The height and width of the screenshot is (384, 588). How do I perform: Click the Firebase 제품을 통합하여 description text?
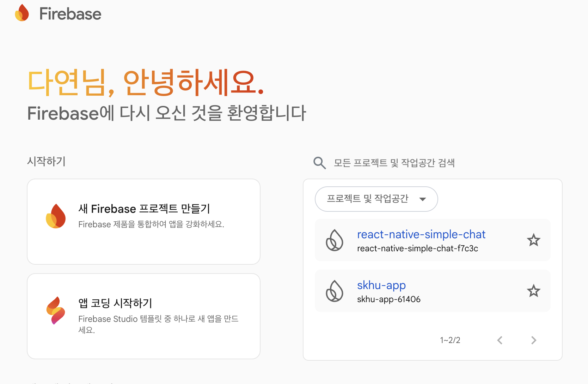151,224
